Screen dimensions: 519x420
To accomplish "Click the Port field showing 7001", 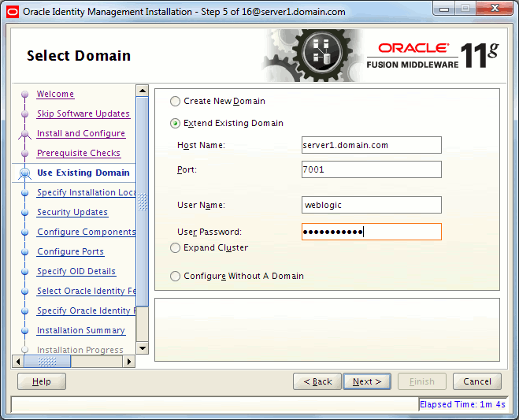I will (372, 169).
